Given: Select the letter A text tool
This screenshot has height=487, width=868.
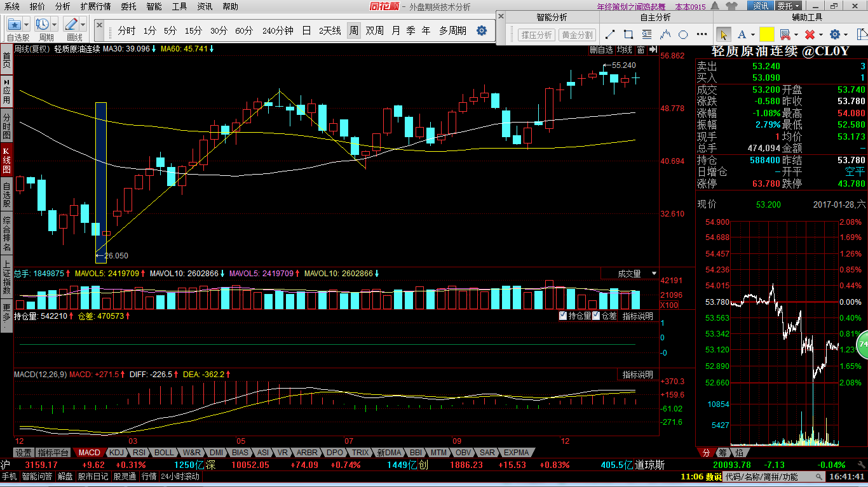Looking at the screenshot, I should (x=742, y=34).
